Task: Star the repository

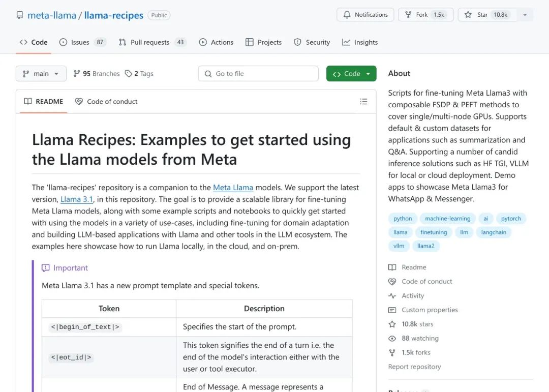Action: (487, 15)
